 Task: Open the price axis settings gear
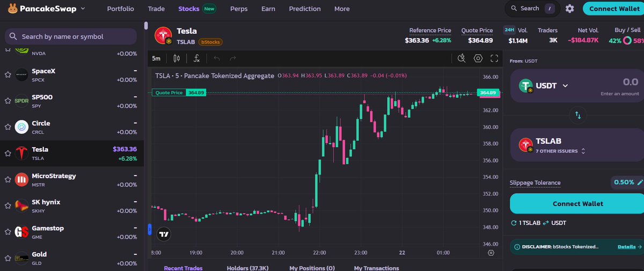coord(491,253)
